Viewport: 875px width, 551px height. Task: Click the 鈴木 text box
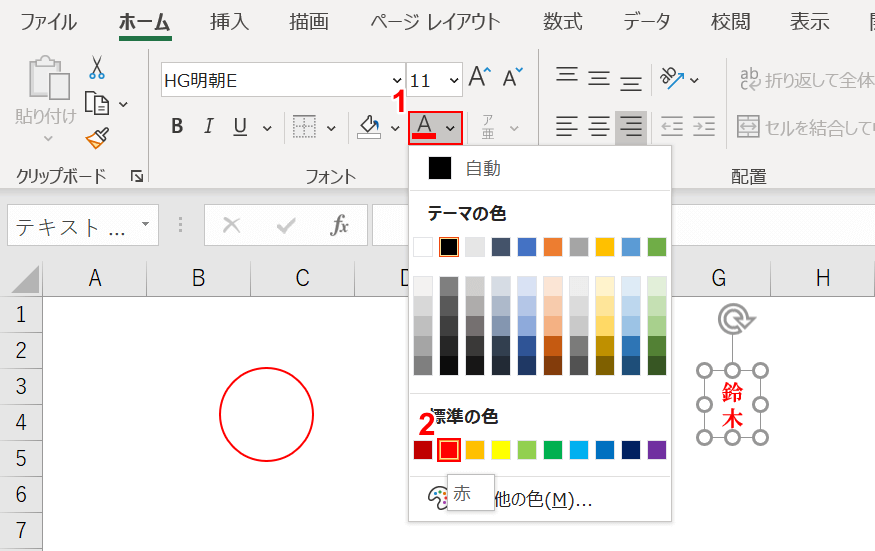(732, 404)
